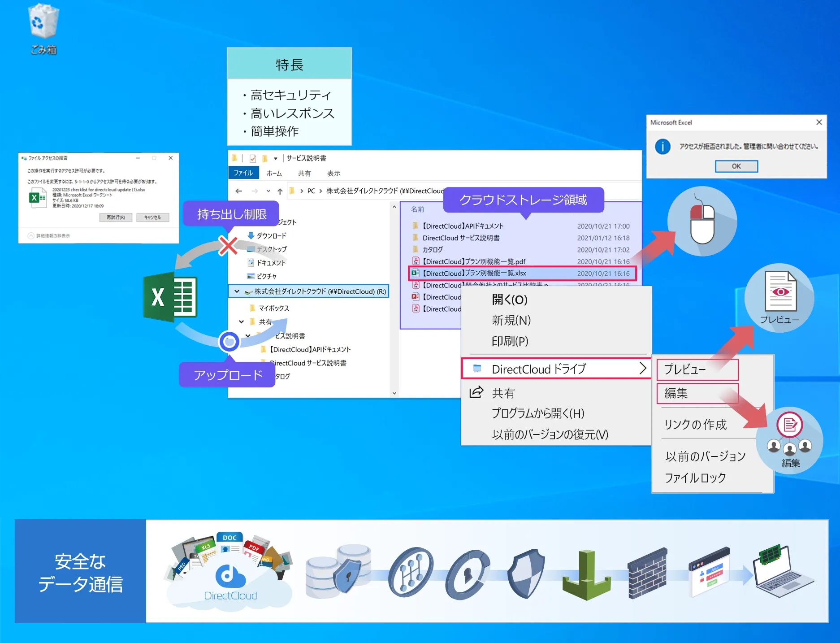Click the database with shield icon
The height and width of the screenshot is (643, 840).
(x=338, y=572)
